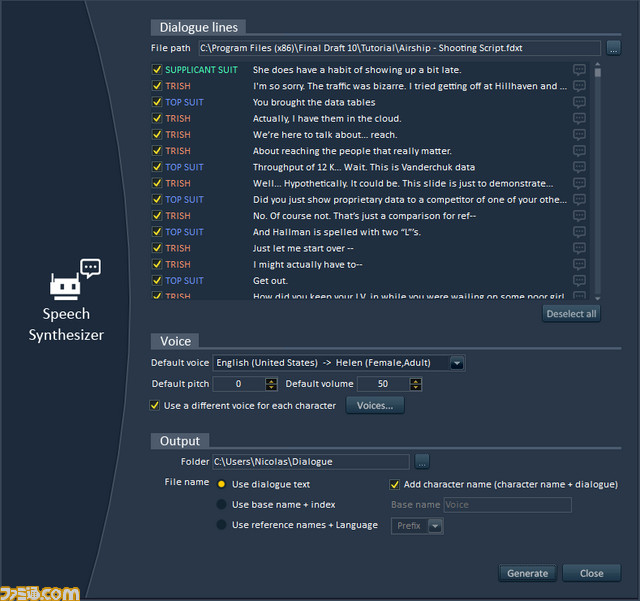Click speech bubble icon for "I might actually have to"
The image size is (640, 601).
[x=579, y=264]
